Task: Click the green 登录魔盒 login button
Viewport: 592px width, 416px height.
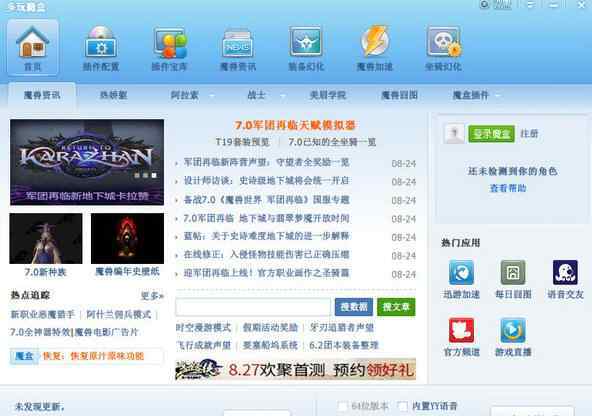Action: [491, 134]
